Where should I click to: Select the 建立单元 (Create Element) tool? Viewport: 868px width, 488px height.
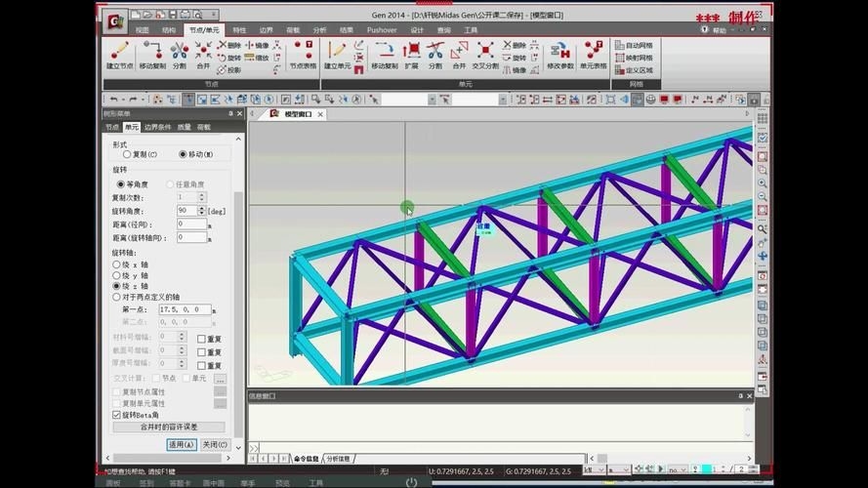(338, 56)
